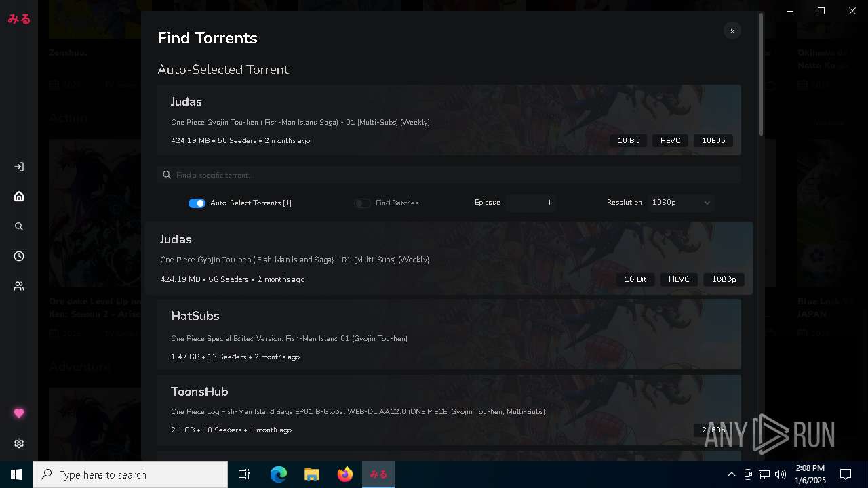Launch Microsoft Edge from taskbar
The image size is (868, 488).
[279, 474]
